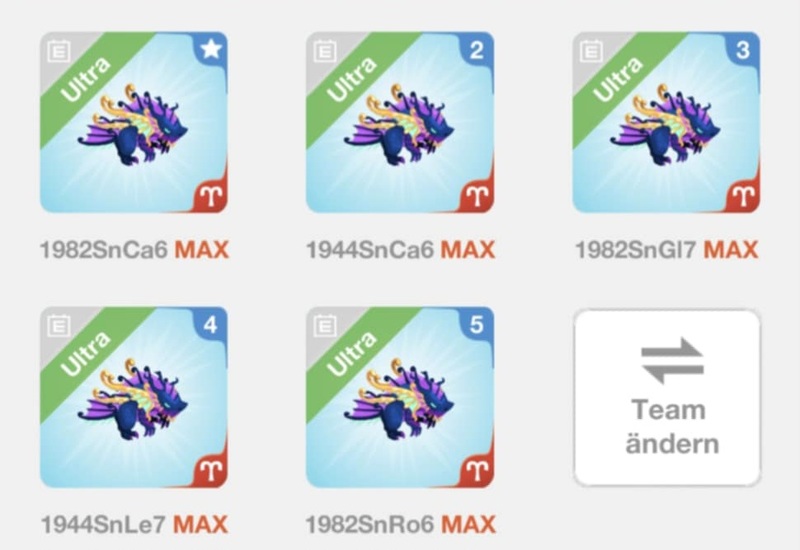Select the 1982SnGl7 MAX name label
800x550 pixels.
click(x=667, y=250)
